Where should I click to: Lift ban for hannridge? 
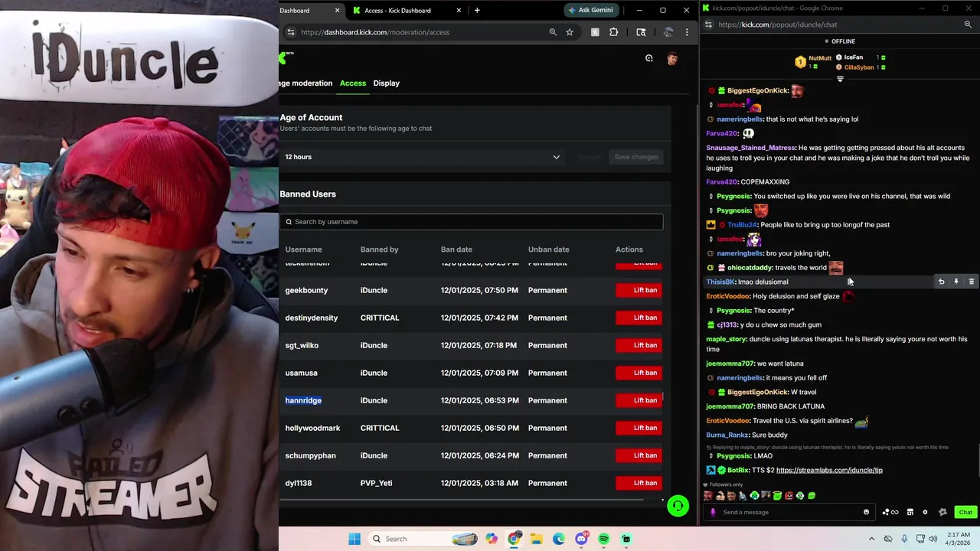click(639, 400)
